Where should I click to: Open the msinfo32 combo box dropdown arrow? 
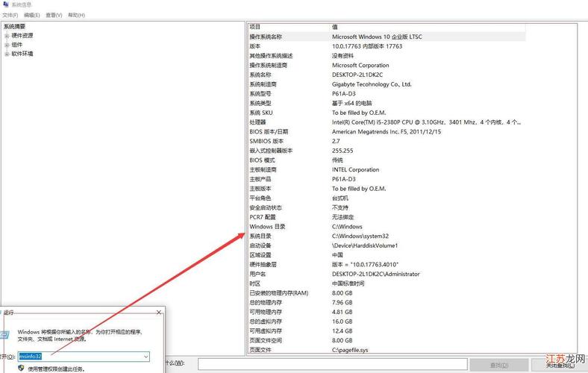tap(146, 357)
